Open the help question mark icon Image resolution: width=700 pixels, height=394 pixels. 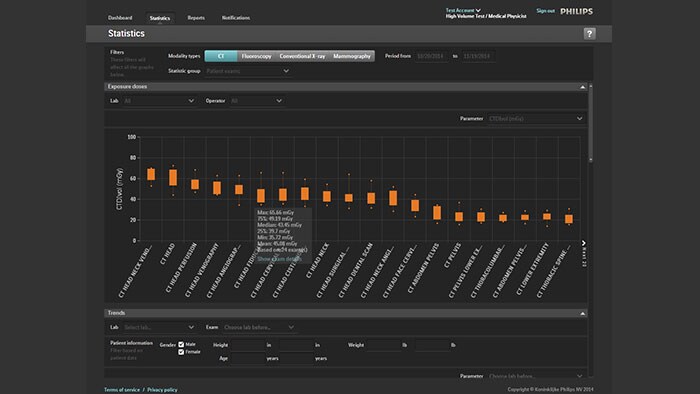(x=589, y=33)
